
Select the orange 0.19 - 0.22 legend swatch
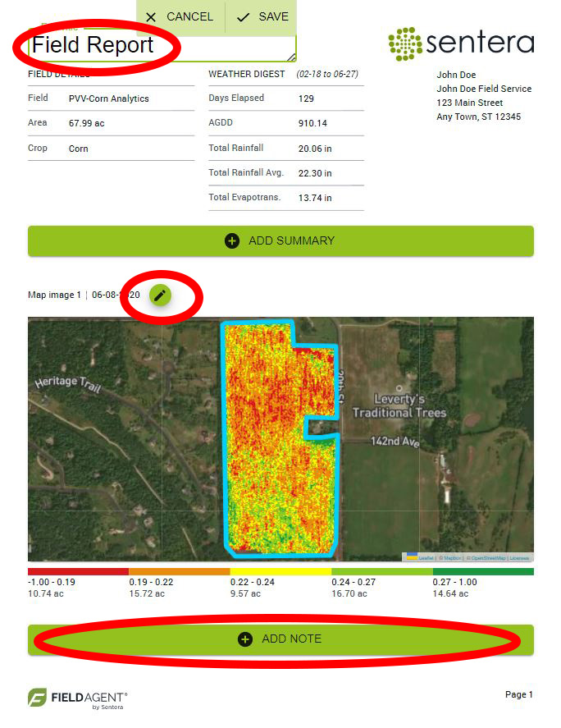click(179, 571)
